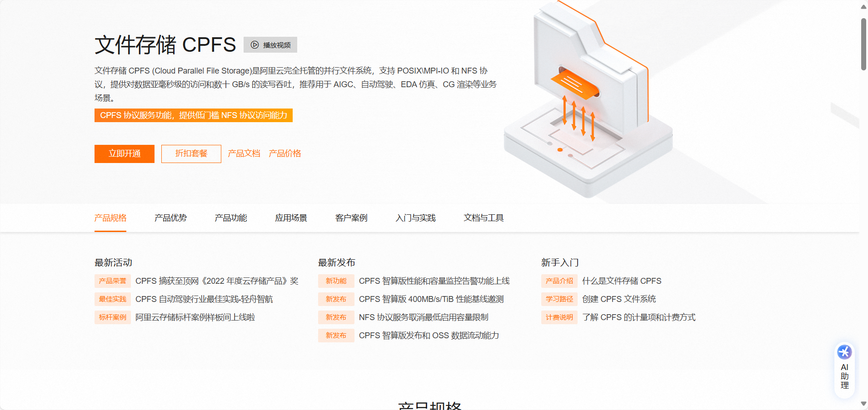Open 了解 CPFS 的计量项和计费方式 link

tap(639, 317)
